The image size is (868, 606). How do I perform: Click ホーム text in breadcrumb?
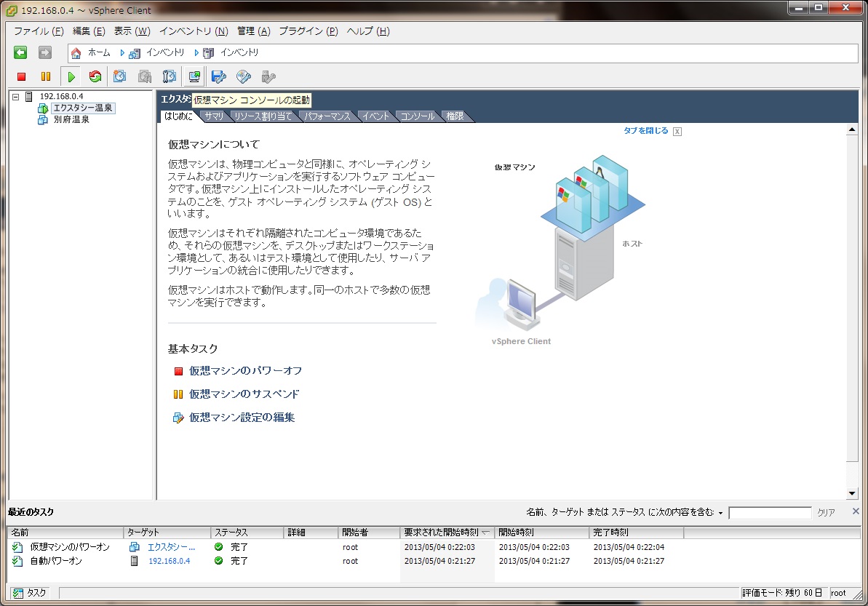[99, 52]
